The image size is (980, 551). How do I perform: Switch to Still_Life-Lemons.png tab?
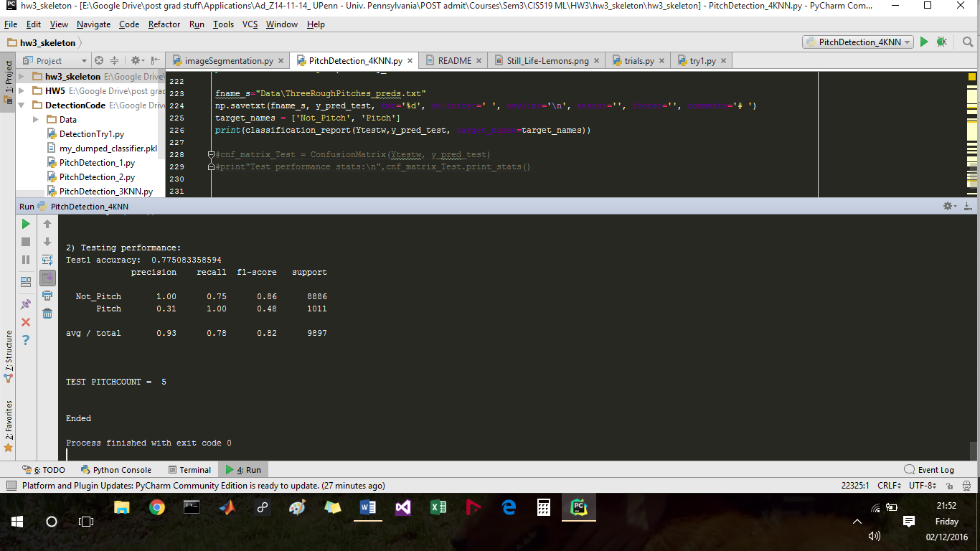547,60
